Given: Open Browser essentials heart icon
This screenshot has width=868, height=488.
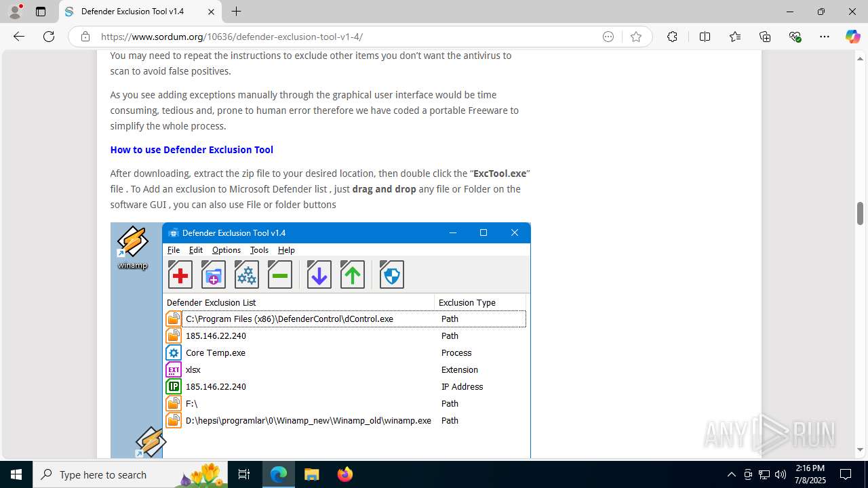Looking at the screenshot, I should tap(795, 37).
